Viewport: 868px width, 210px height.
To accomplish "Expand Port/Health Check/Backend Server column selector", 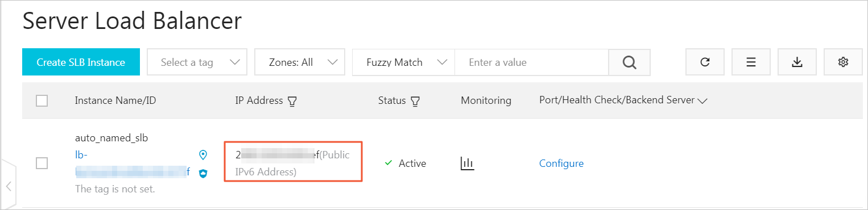I will [702, 101].
